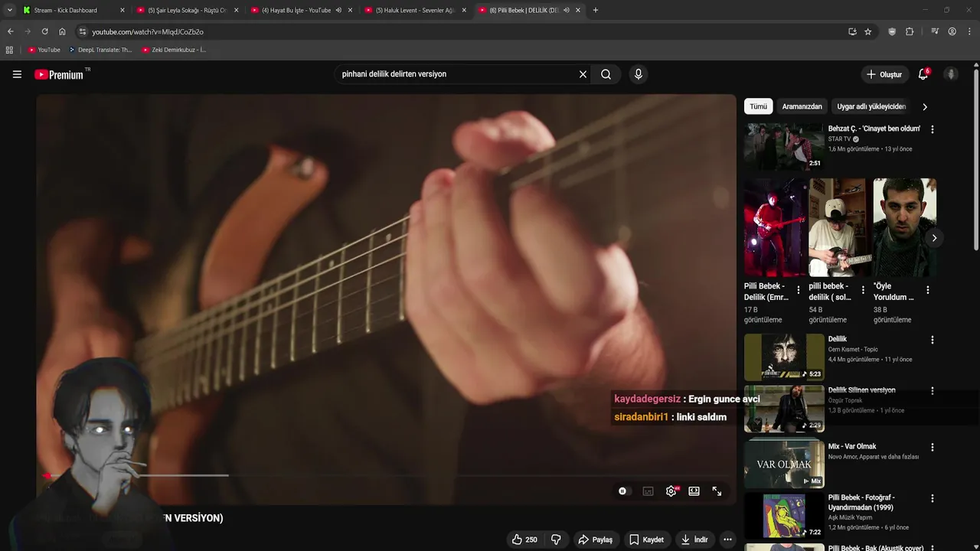Open the YouTube bookmark in bookmarks bar
Screen dimensions: 980x551
point(44,50)
